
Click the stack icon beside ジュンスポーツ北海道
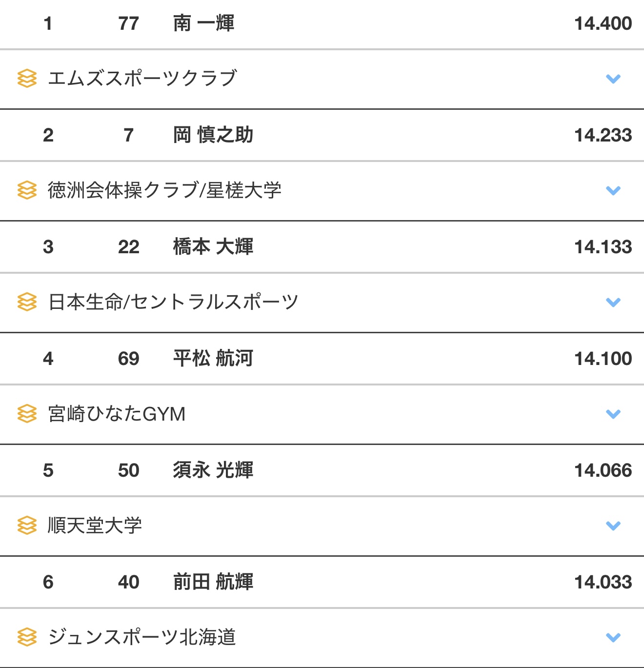pyautogui.click(x=27, y=637)
